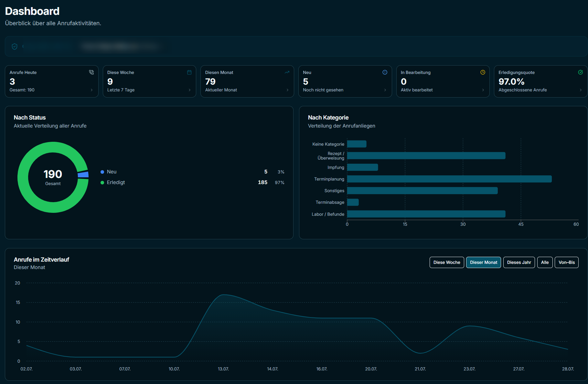
Task: Click the 'Nach Status' heading
Action: click(x=30, y=118)
